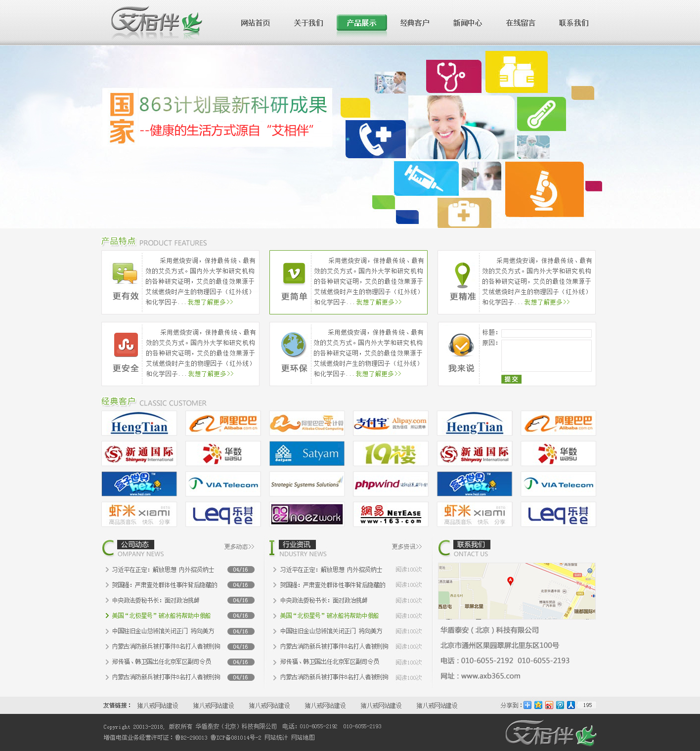Click the phpwind customer logo
This screenshot has height=751, width=700.
[391, 484]
